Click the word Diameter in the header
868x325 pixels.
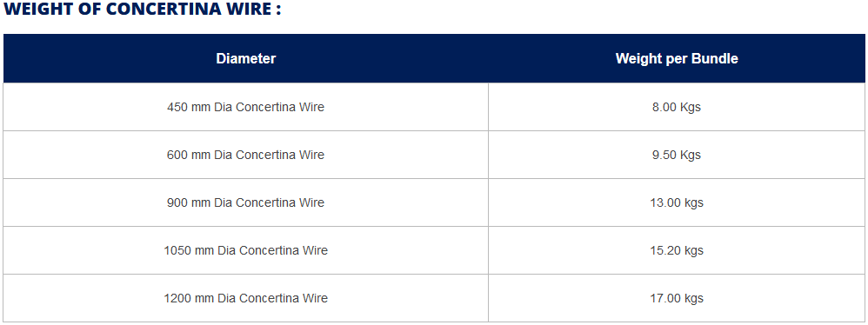tap(246, 58)
